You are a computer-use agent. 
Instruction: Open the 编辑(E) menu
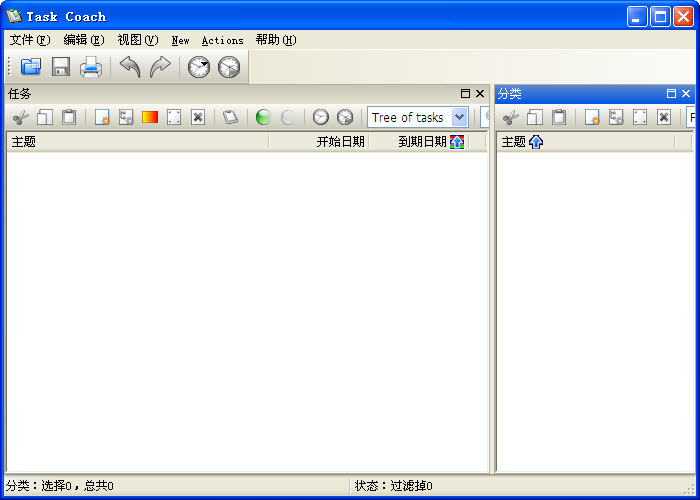click(x=84, y=40)
